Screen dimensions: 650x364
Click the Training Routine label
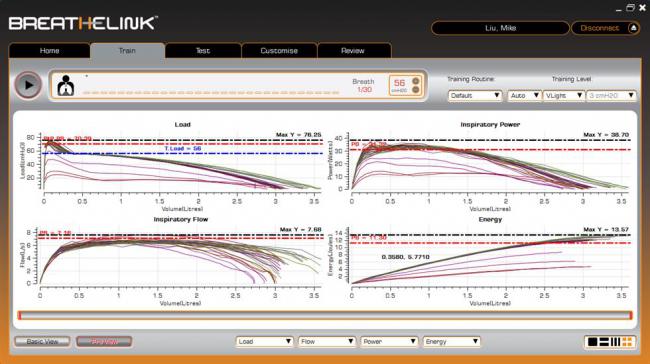pos(471,79)
